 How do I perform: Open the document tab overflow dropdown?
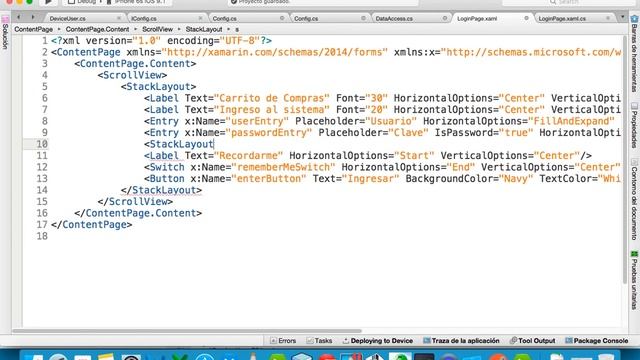click(x=622, y=18)
